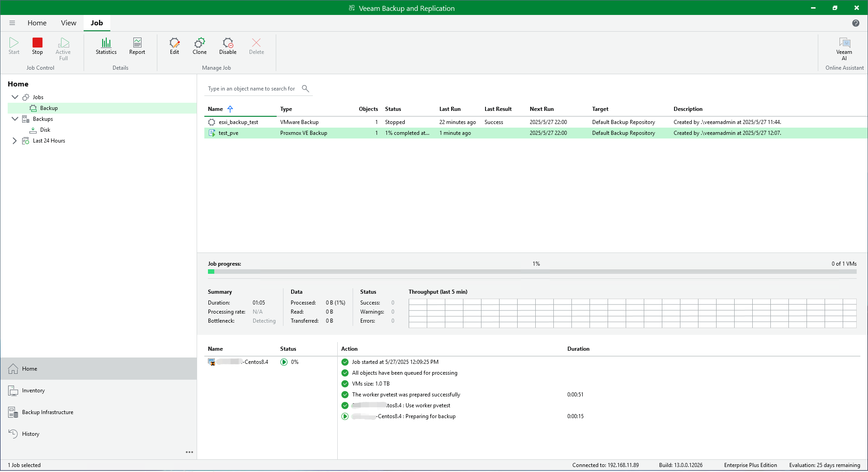868x472 pixels.
Task: Sort jobs by Last Result column
Action: click(498, 109)
